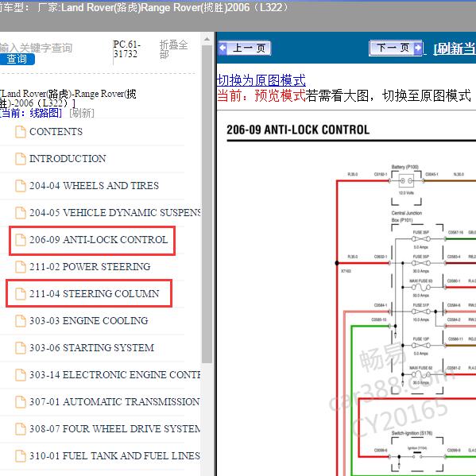Viewport: 476px width, 476px height.
Task: Open the INTRODUCTION section
Action: click(x=68, y=159)
